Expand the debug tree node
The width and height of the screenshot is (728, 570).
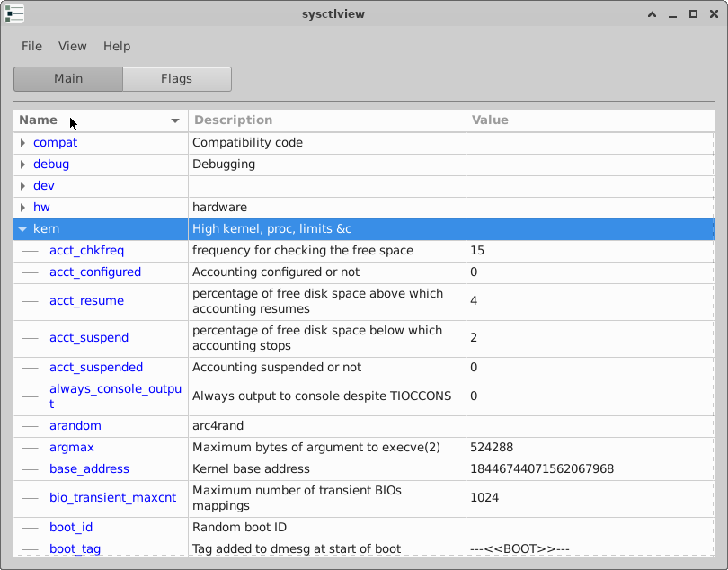[23, 165]
